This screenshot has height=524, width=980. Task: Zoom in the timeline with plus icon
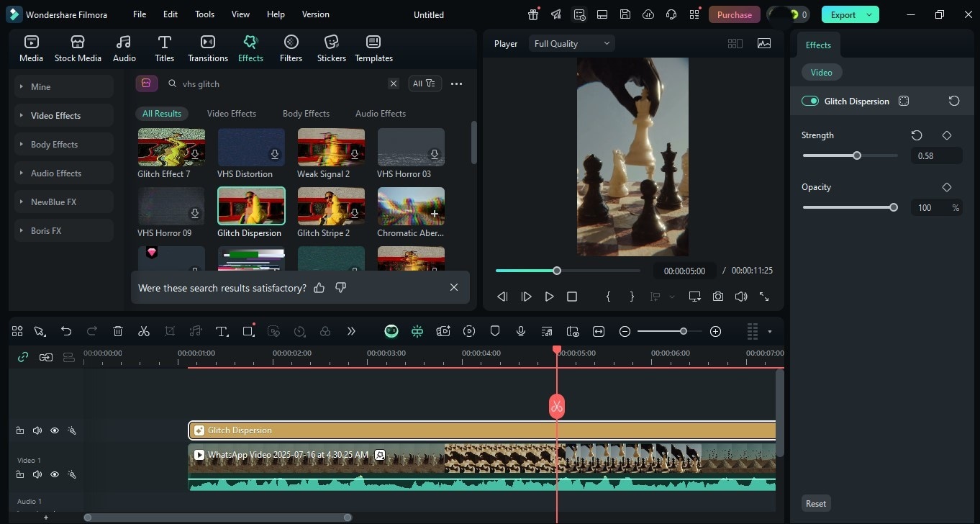coord(715,331)
